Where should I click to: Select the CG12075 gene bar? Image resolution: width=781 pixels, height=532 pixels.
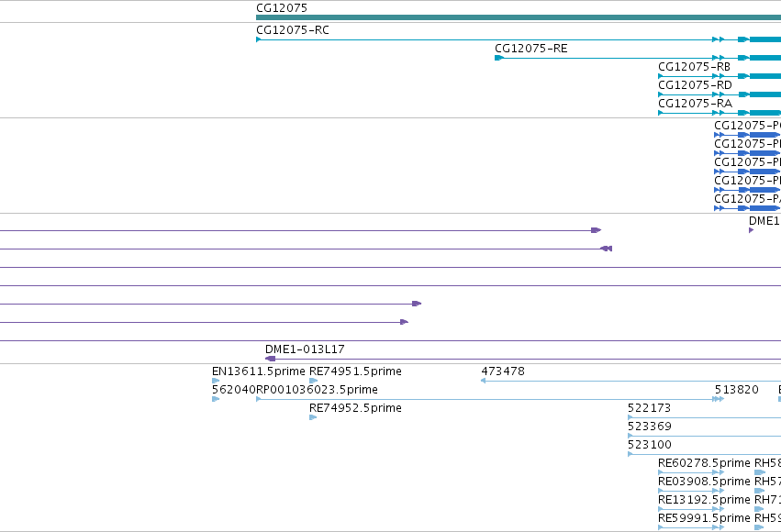[519, 17]
